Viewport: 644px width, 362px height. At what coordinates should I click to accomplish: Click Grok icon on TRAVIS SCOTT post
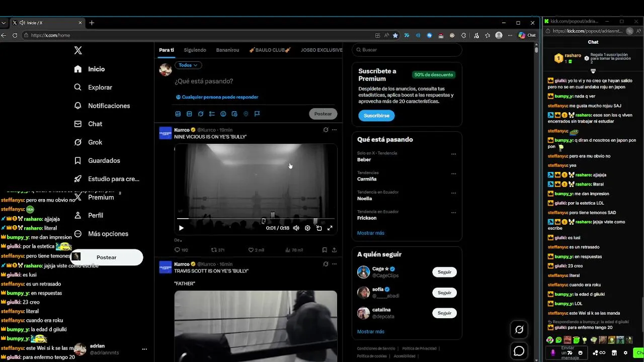[x=326, y=264]
